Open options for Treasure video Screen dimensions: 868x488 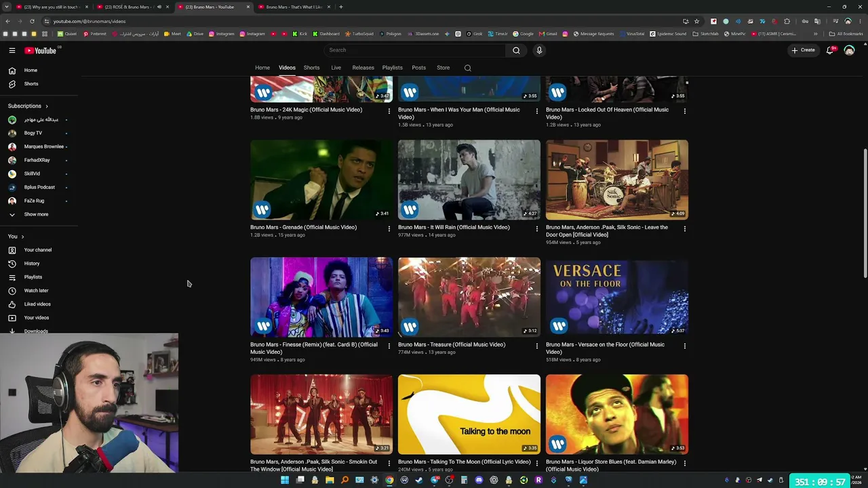pos(537,346)
